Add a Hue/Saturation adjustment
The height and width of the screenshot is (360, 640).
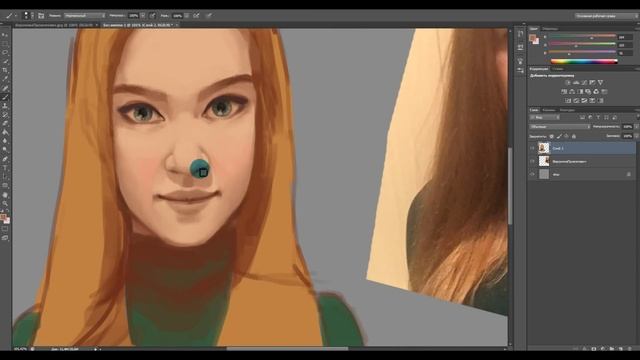pyautogui.click(x=564, y=92)
